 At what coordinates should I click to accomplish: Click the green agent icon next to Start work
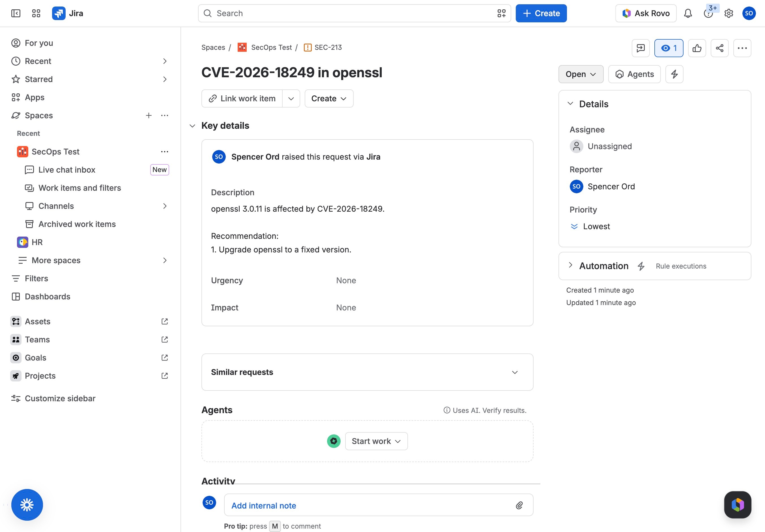[334, 441]
